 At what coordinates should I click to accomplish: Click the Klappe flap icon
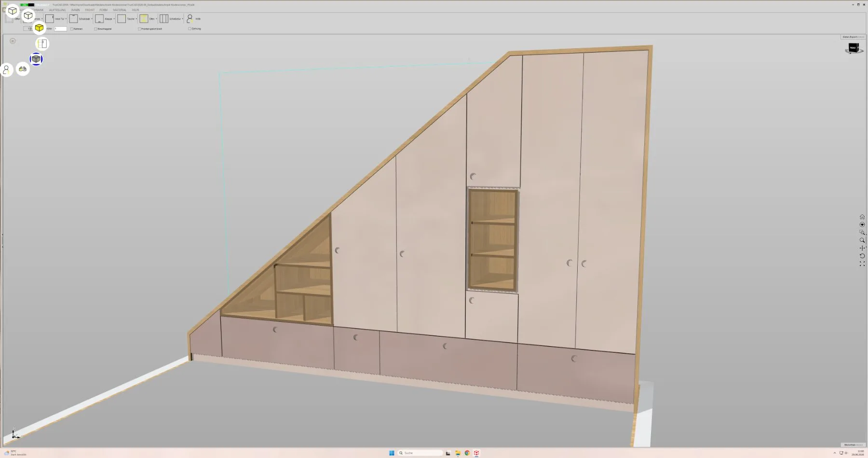click(x=99, y=18)
